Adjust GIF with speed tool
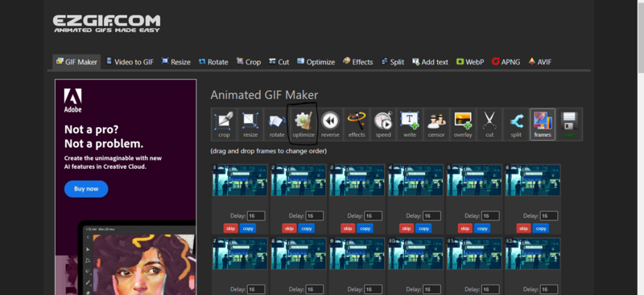644x295 pixels. [383, 125]
